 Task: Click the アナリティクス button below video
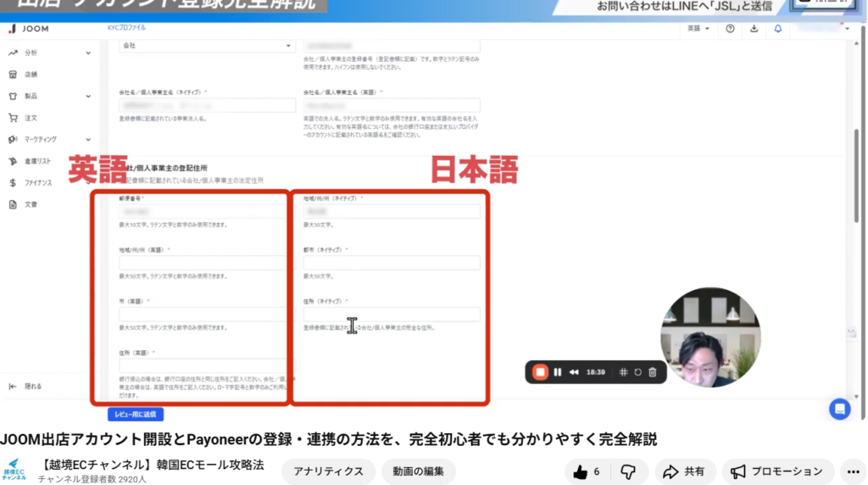click(328, 471)
